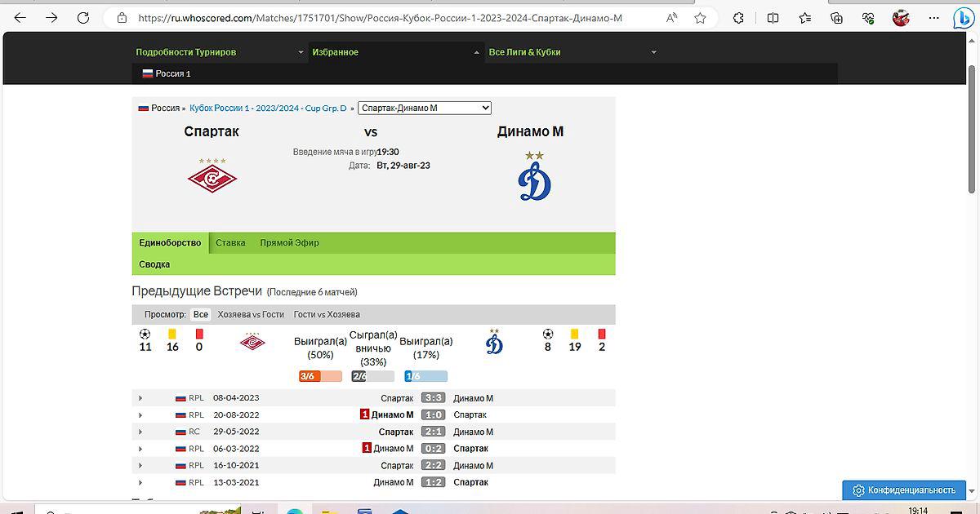Open the Конфиденциальность privacy button

click(904, 490)
